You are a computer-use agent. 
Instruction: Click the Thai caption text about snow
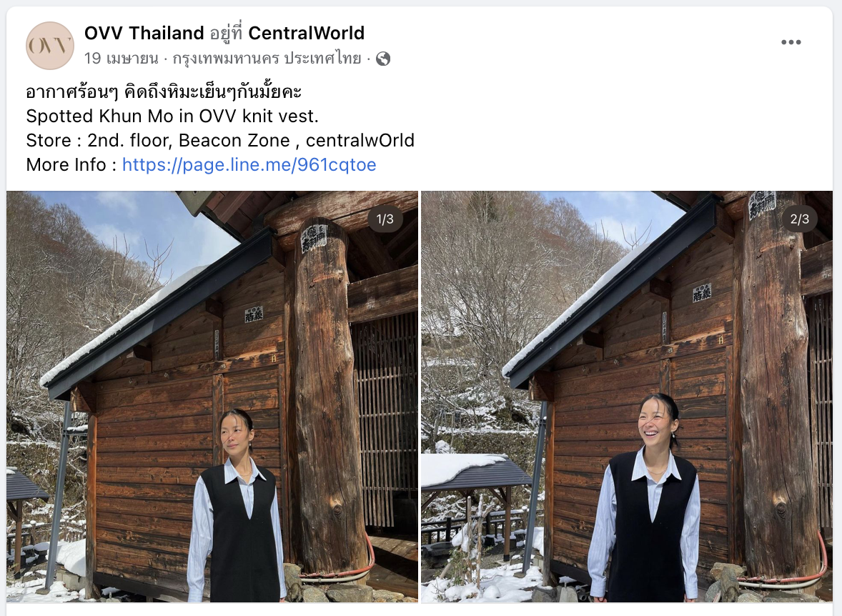point(164,92)
